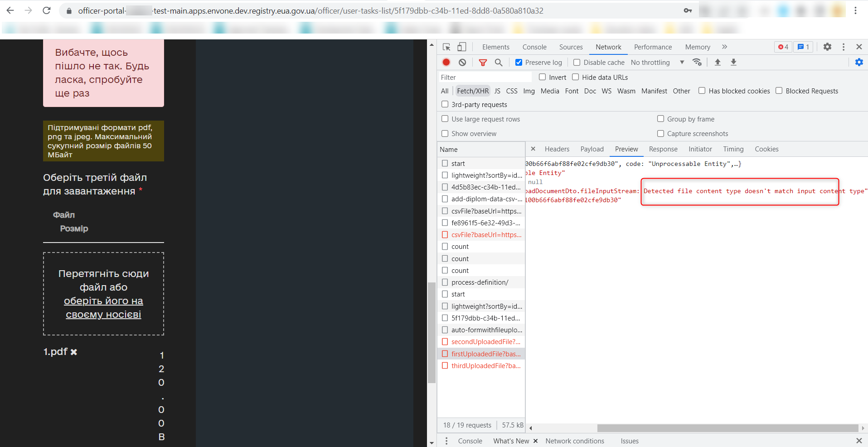Enable Disable cache checkbox

[577, 62]
